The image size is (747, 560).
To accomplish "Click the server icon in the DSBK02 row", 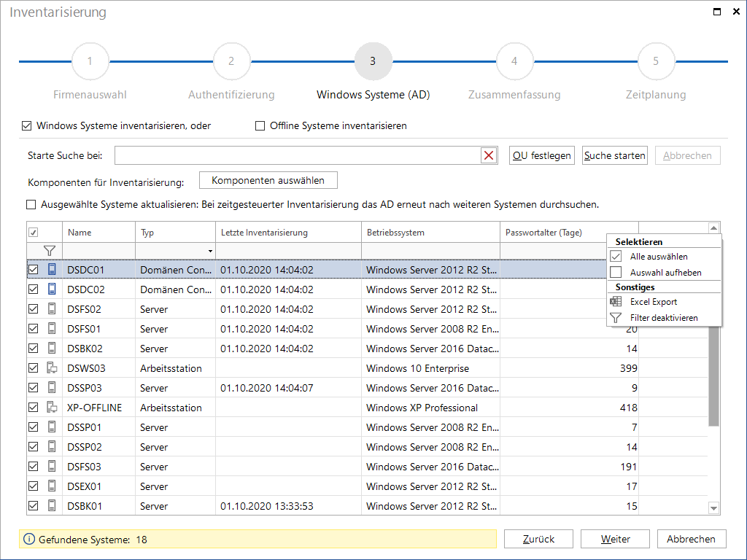I will [52, 348].
